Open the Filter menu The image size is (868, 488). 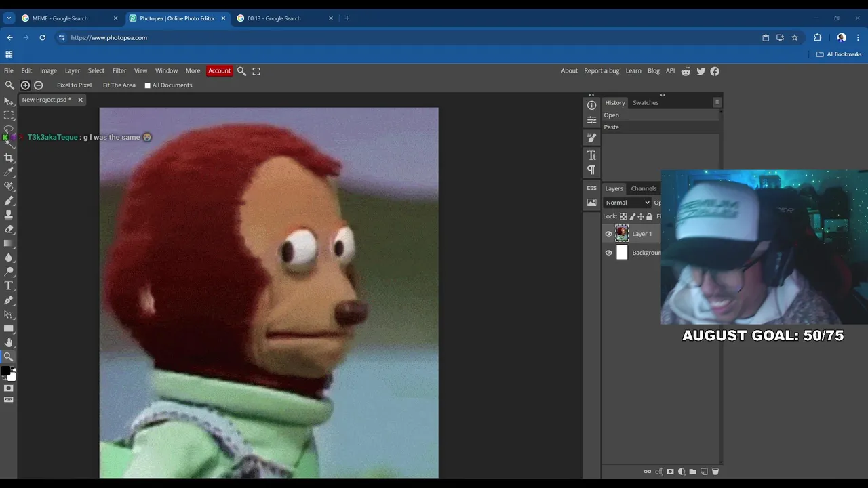click(x=119, y=70)
